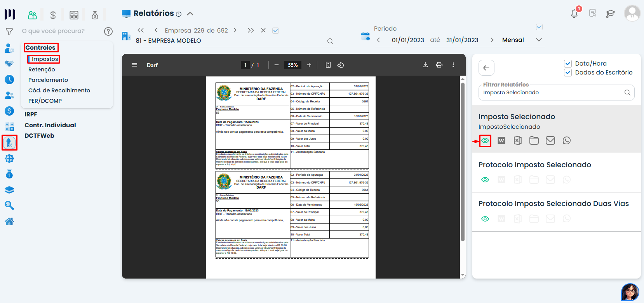Go to last company

pyautogui.click(x=251, y=30)
